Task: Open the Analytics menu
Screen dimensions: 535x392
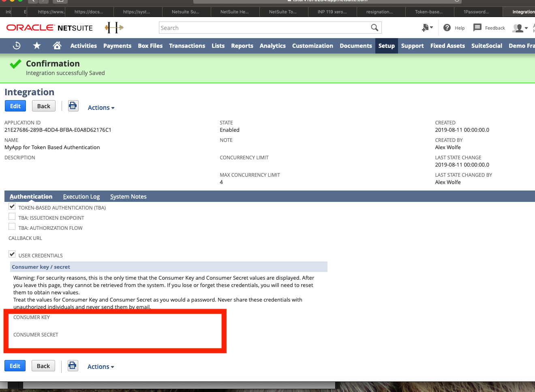Action: [x=272, y=46]
